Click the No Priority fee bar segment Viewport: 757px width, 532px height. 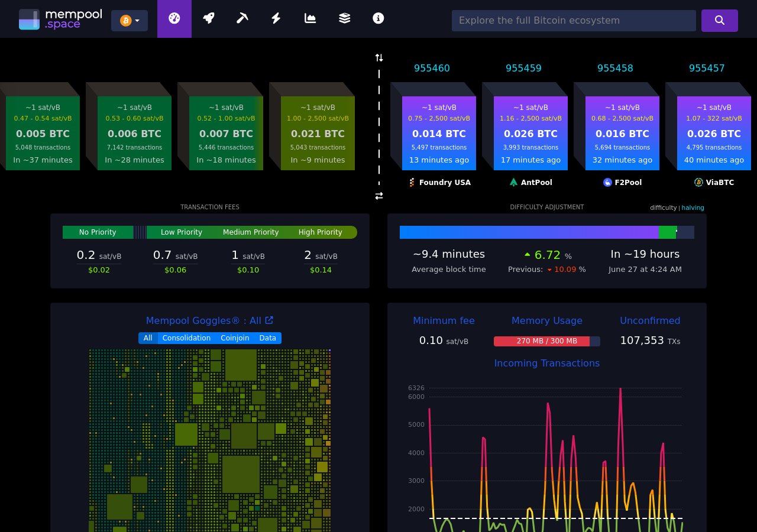[98, 232]
